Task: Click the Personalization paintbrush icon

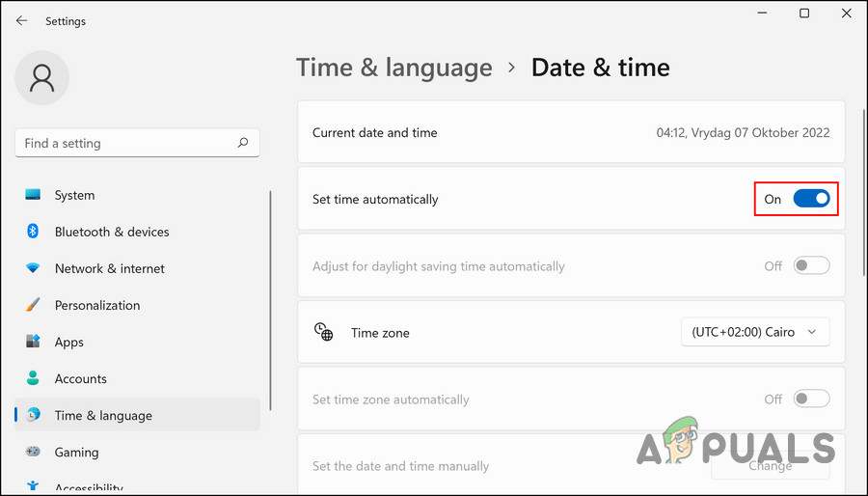Action: click(34, 305)
